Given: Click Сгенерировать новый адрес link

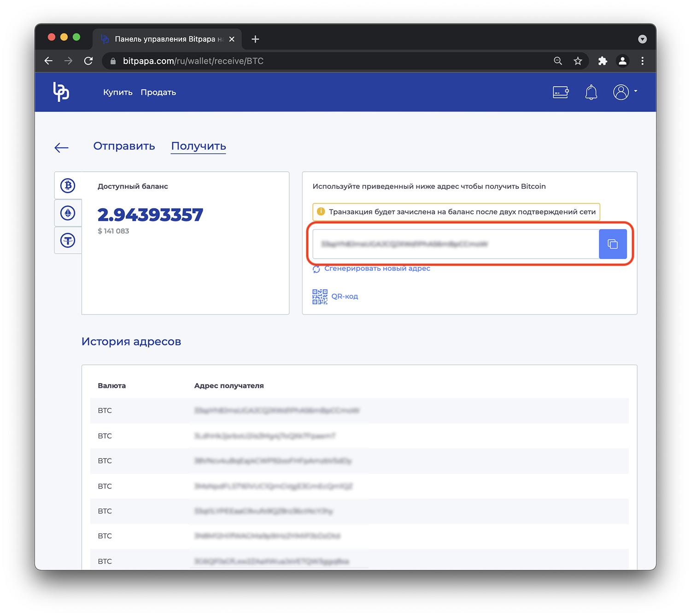Looking at the screenshot, I should 377,268.
